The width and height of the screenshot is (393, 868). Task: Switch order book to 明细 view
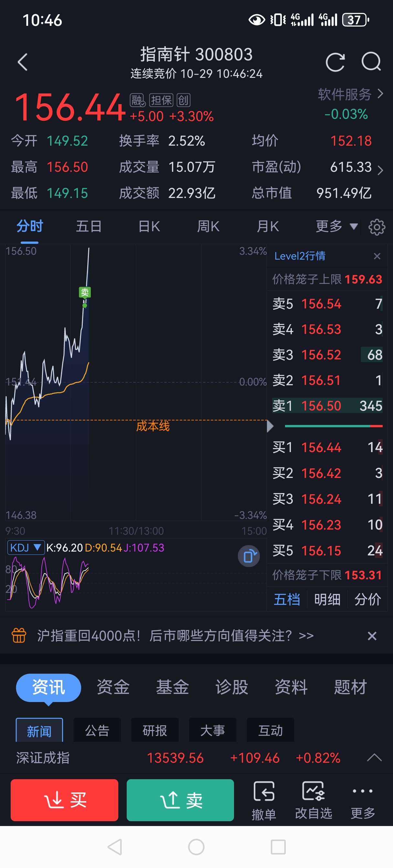pyautogui.click(x=327, y=599)
